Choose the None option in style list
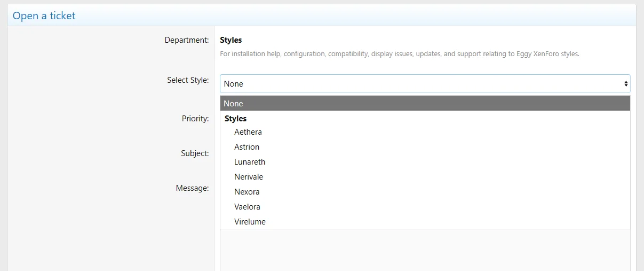Image resolution: width=644 pixels, height=271 pixels. (425, 104)
